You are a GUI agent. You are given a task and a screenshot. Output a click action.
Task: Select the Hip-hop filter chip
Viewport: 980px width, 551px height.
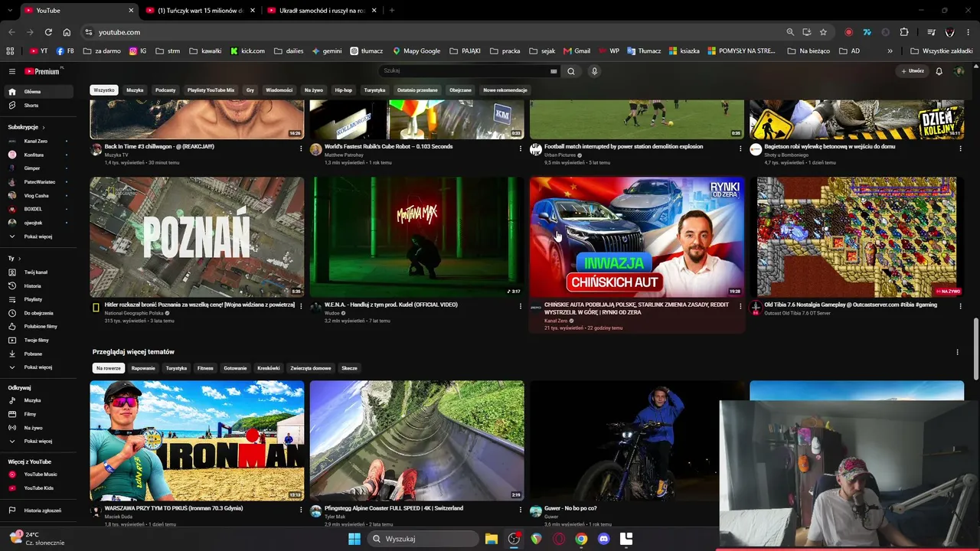click(343, 90)
